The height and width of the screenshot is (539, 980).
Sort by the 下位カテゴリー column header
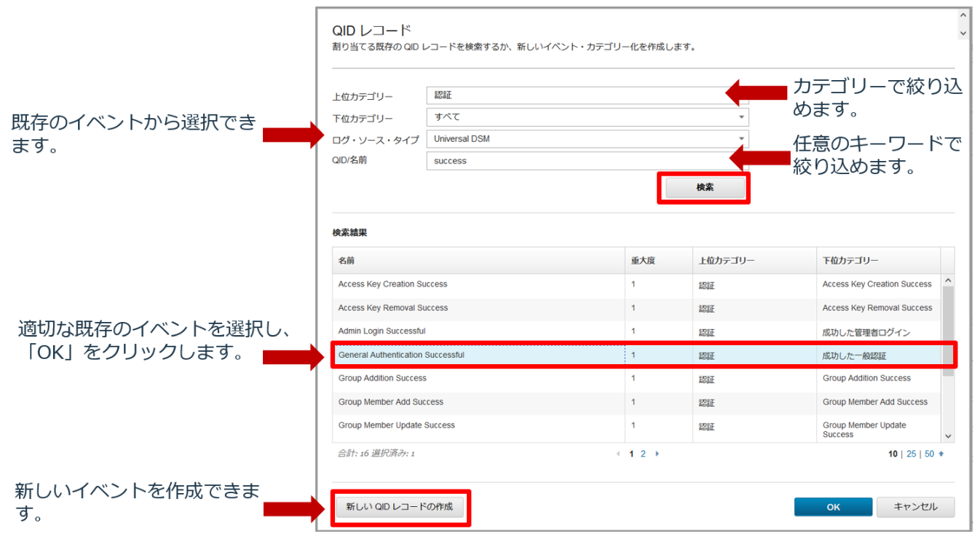point(878,261)
